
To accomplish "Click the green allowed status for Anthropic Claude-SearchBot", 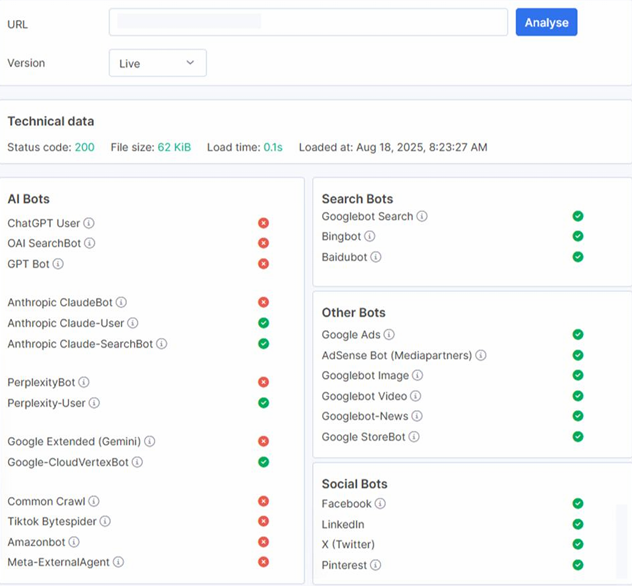I will point(264,344).
